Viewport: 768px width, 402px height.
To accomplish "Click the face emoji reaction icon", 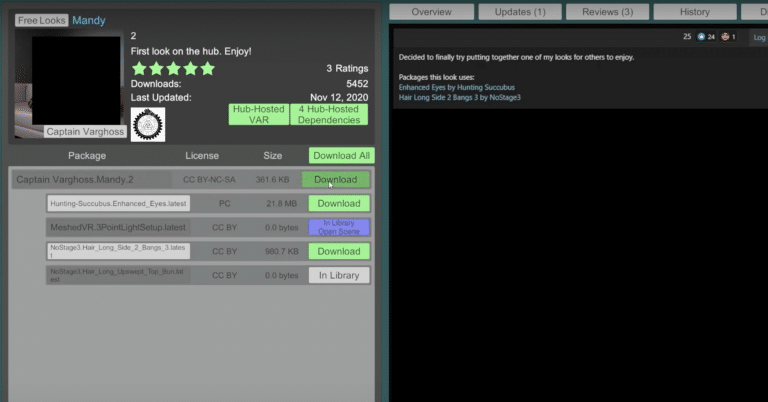I will tap(724, 37).
